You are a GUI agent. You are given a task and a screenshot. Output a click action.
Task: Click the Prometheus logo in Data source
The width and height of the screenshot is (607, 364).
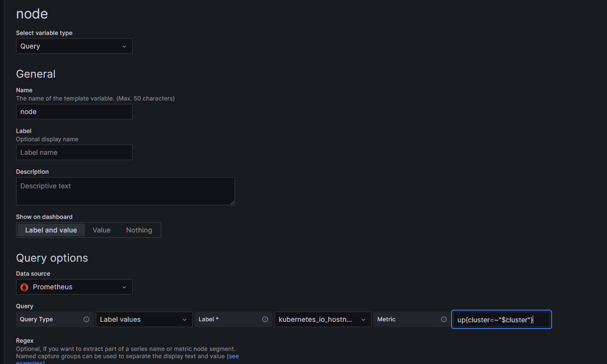24,287
